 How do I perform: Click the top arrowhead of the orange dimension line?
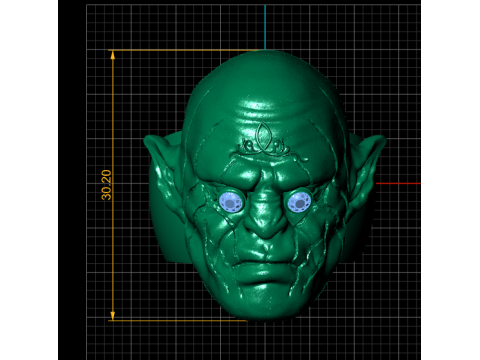click(113, 55)
